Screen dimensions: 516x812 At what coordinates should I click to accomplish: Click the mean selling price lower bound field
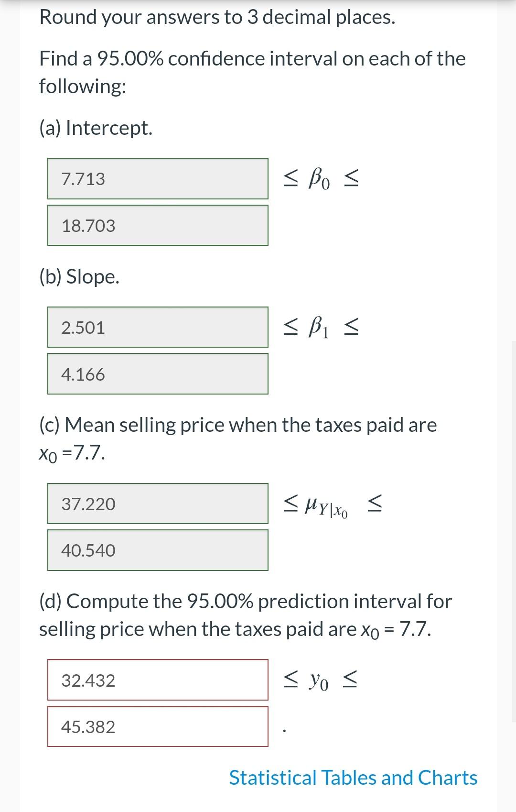click(158, 503)
